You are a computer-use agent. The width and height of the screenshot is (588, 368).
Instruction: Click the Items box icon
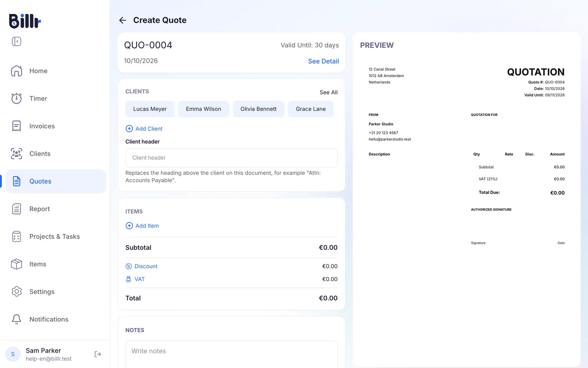tap(17, 264)
